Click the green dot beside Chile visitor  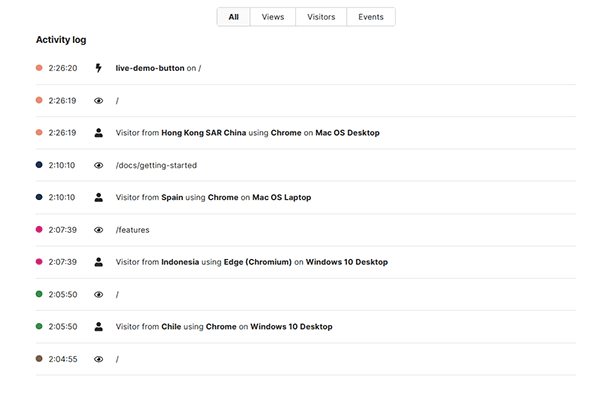pos(39,326)
